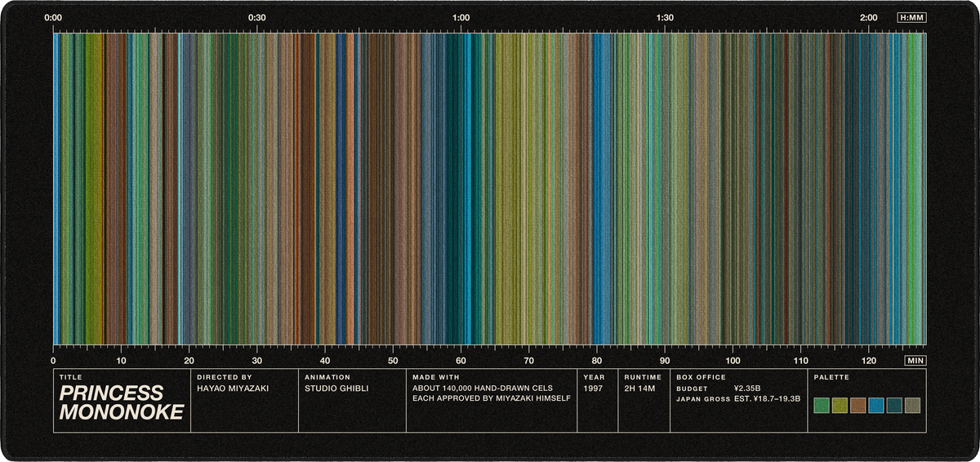Click the JAPAN GROSS label
Screen dimensions: 980x462
(x=703, y=399)
